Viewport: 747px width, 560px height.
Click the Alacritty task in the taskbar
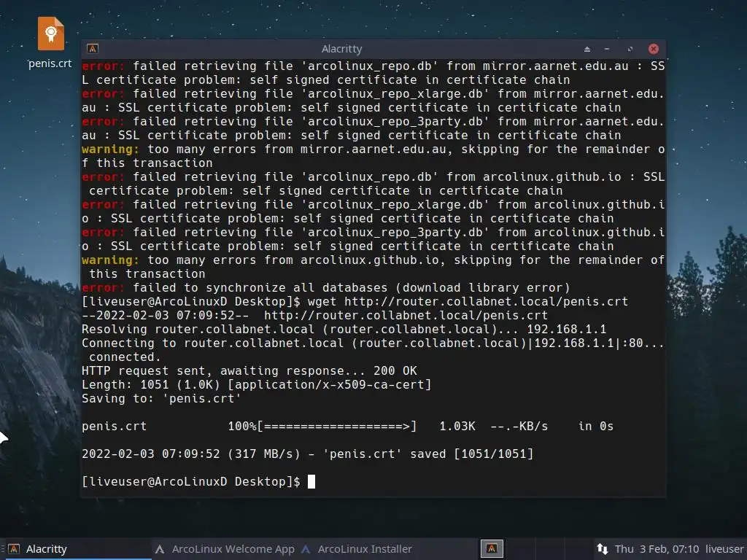[x=79, y=549]
